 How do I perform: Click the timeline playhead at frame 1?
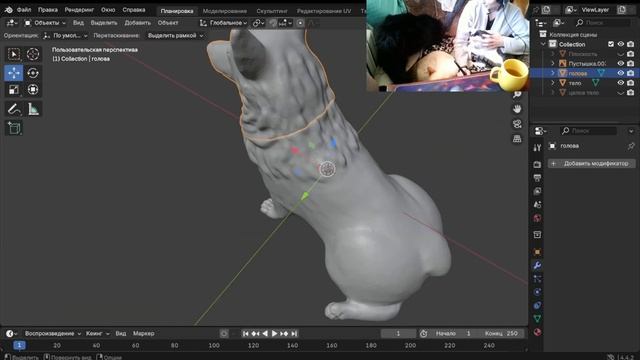[19, 346]
